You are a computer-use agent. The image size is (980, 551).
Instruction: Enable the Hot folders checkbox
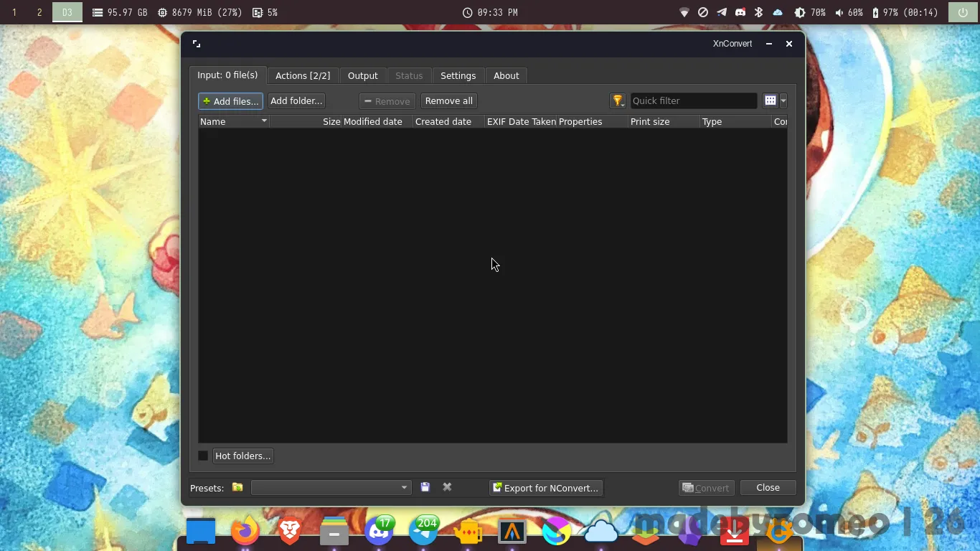[203, 456]
